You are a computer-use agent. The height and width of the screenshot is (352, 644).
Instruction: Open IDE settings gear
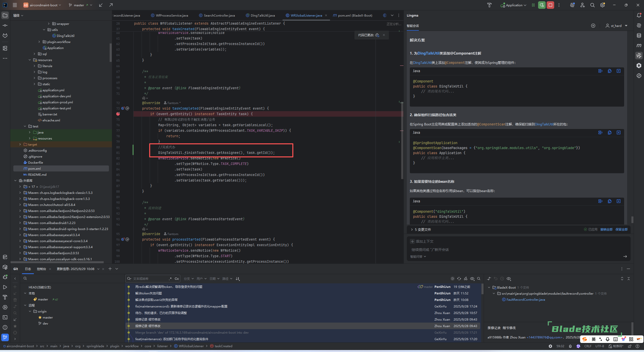(602, 5)
